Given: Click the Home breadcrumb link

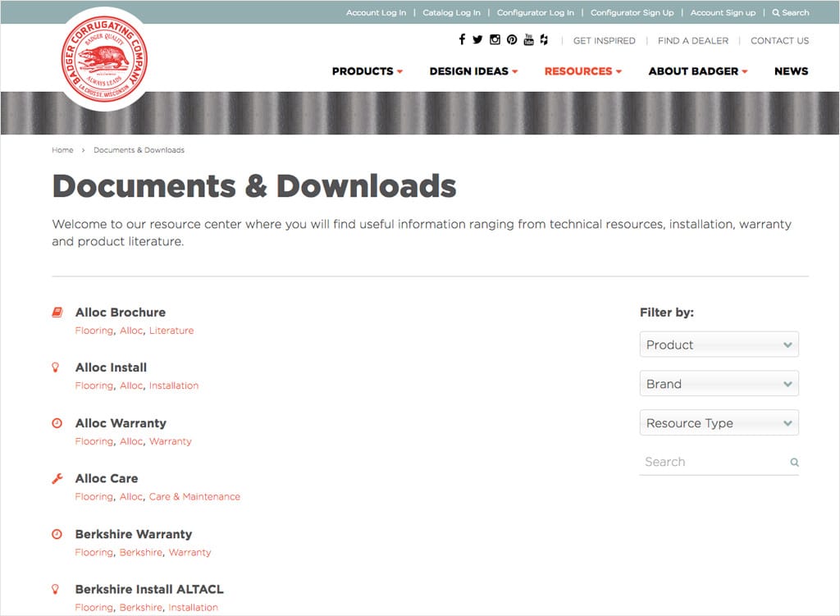Looking at the screenshot, I should 62,150.
